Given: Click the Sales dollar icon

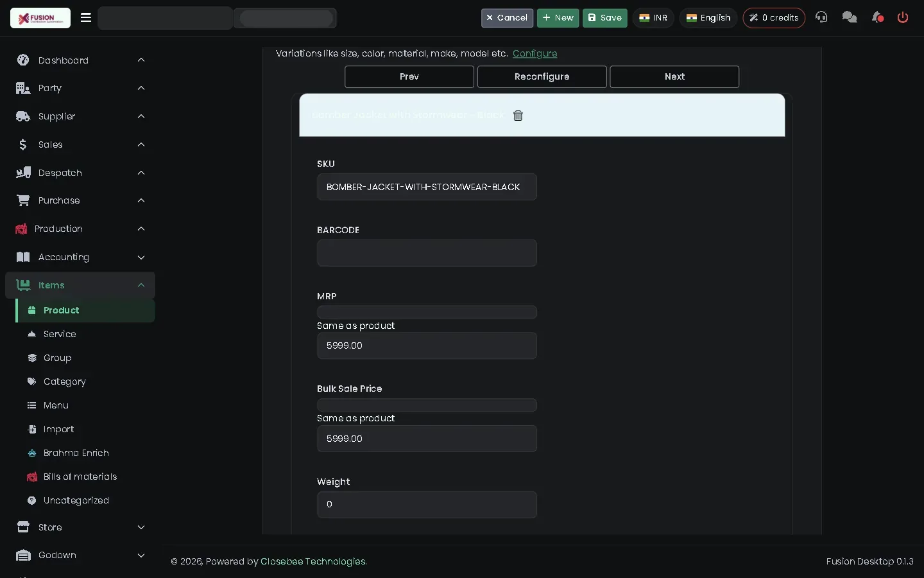Looking at the screenshot, I should [23, 144].
